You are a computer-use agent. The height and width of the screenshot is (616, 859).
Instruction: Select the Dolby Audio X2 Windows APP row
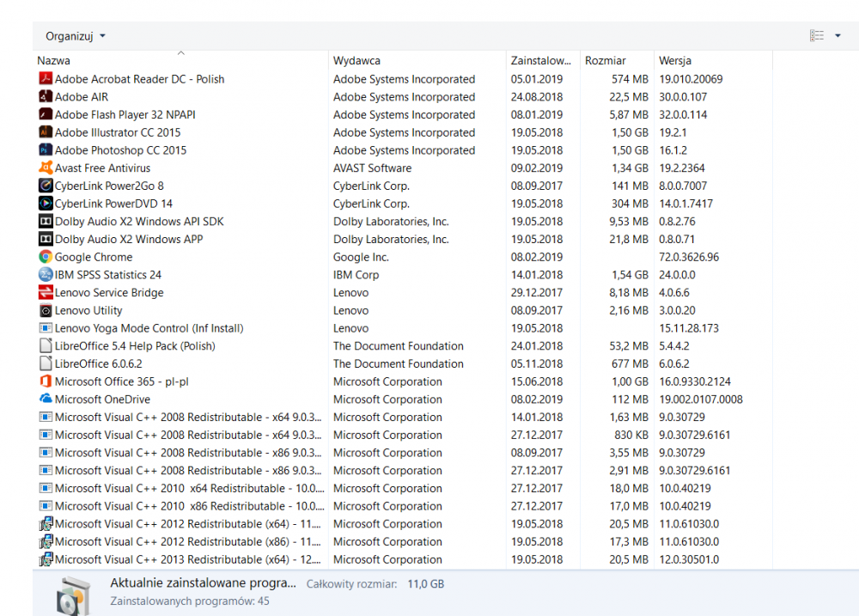[129, 240]
